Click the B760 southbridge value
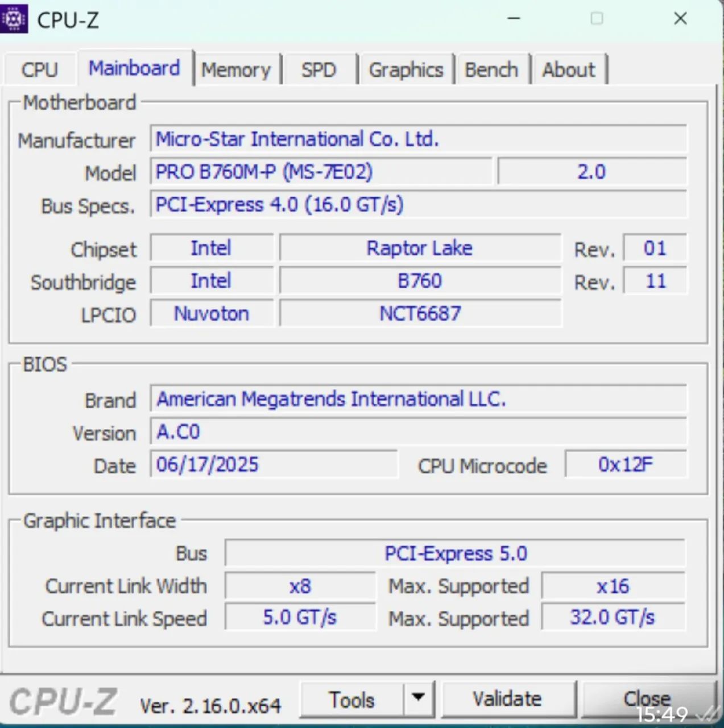Viewport: 724px width, 728px height. [x=420, y=280]
